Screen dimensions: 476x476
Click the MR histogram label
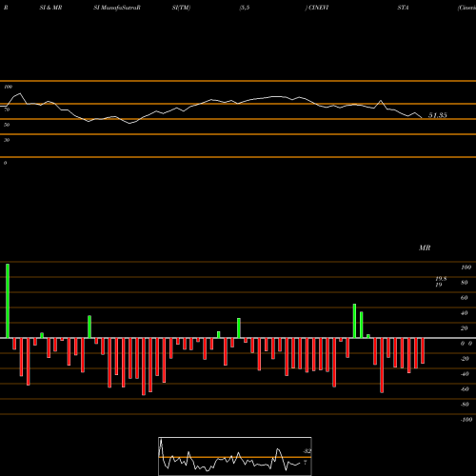[x=425, y=248]
